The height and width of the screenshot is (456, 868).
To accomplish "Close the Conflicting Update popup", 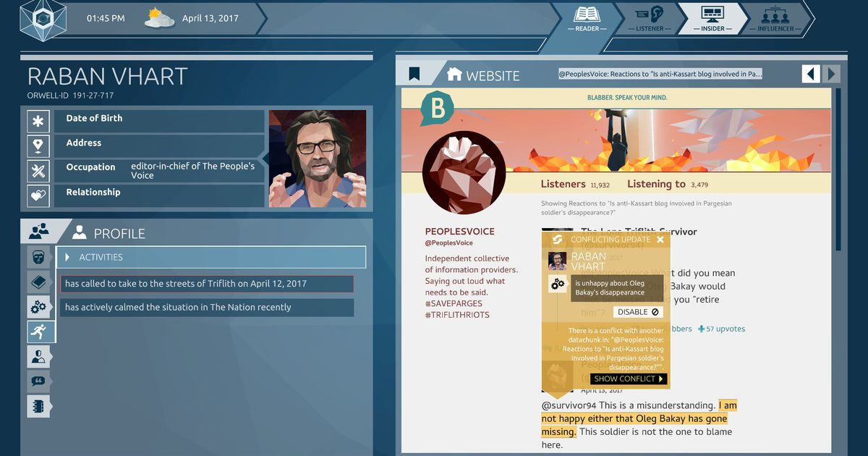I will pyautogui.click(x=660, y=240).
